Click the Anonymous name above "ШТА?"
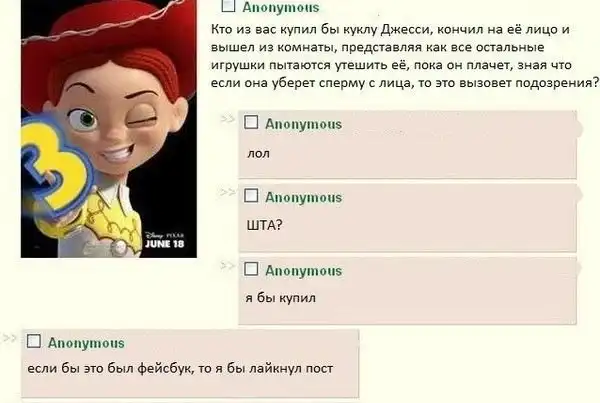The height and width of the screenshot is (403, 600). tap(303, 197)
